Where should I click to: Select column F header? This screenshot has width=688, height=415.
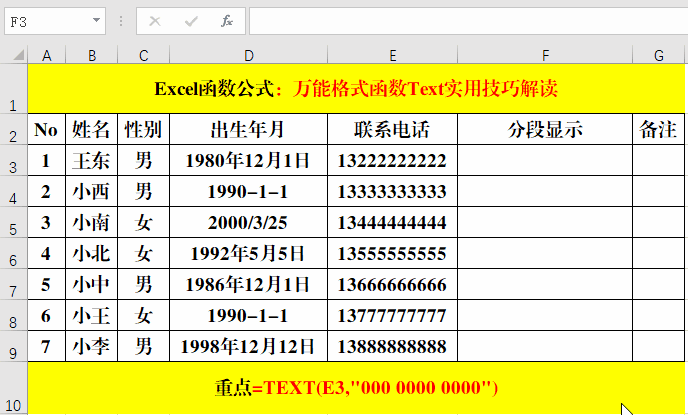pos(545,56)
